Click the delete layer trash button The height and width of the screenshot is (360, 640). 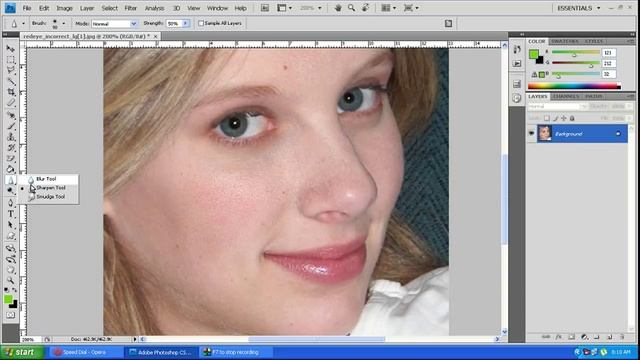click(622, 337)
